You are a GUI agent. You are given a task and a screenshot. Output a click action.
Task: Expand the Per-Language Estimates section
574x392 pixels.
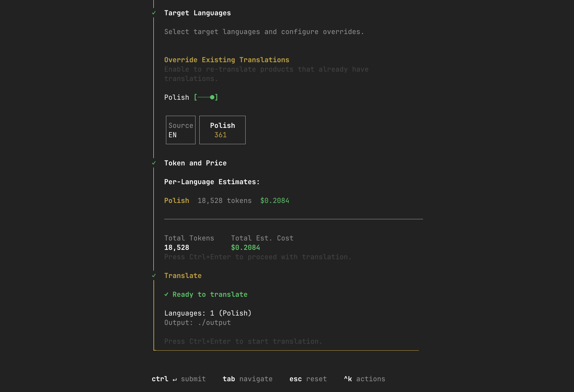(x=212, y=182)
